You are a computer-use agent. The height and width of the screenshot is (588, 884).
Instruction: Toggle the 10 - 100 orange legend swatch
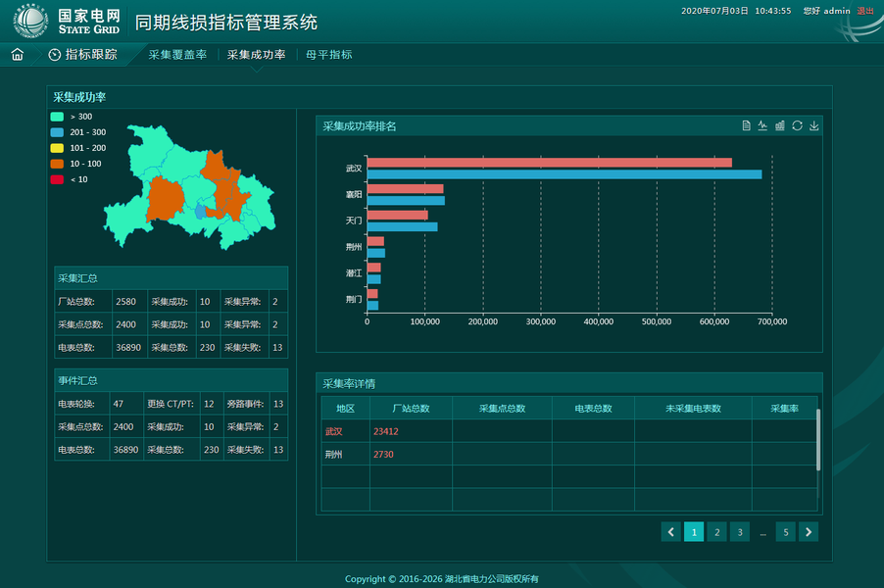(x=57, y=164)
